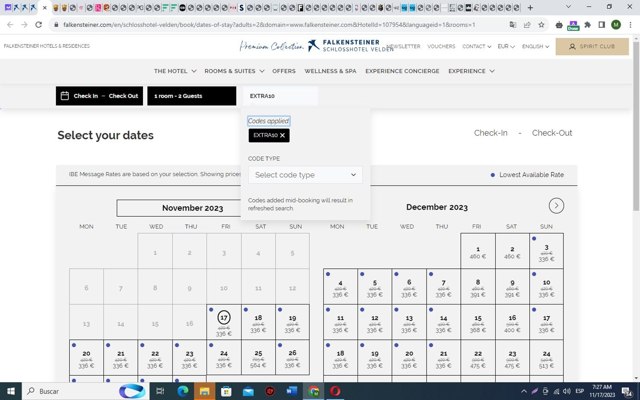The height and width of the screenshot is (400, 640).
Task: Close the active browser tab
Action: (45, 8)
